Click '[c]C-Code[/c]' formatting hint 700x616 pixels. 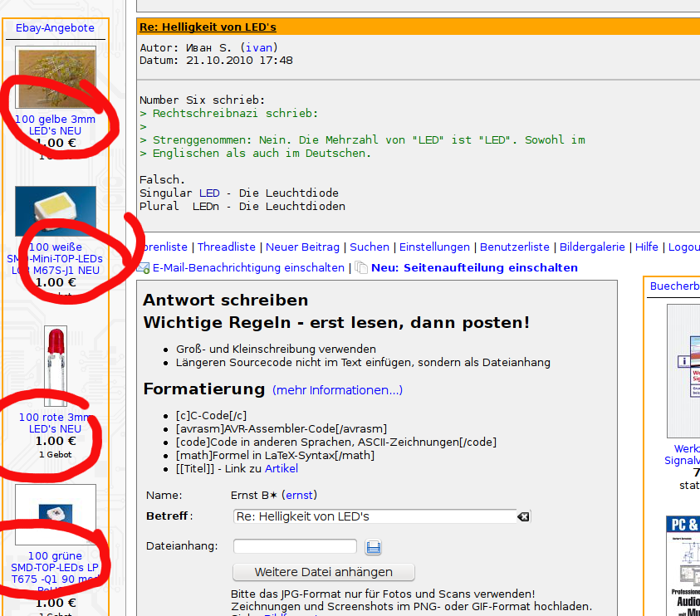(211, 416)
